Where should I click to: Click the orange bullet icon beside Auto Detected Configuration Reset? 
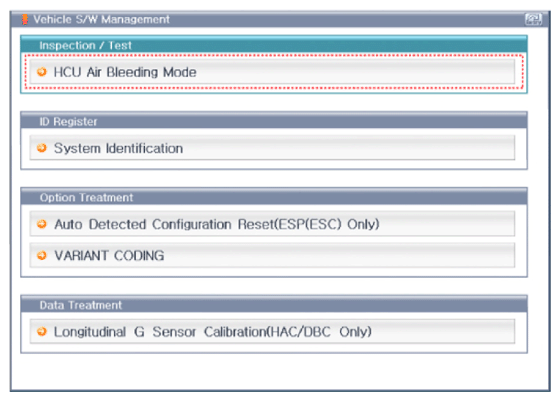click(42, 224)
